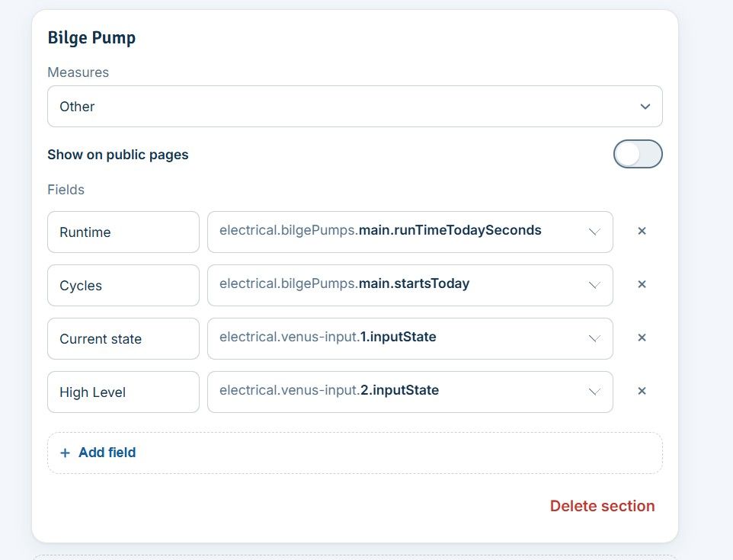Open the venus-input 1.inputState path dropdown
The height and width of the screenshot is (560, 733).
[x=410, y=338]
